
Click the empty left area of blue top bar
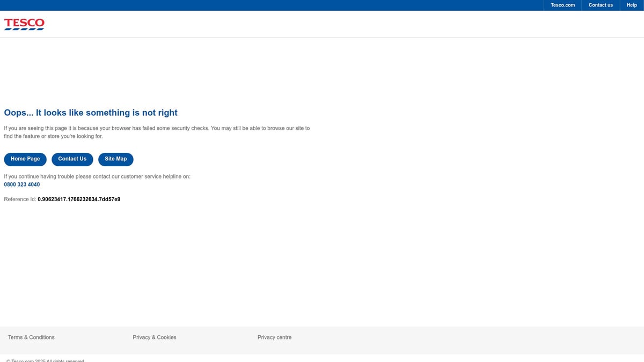tap(215, 5)
